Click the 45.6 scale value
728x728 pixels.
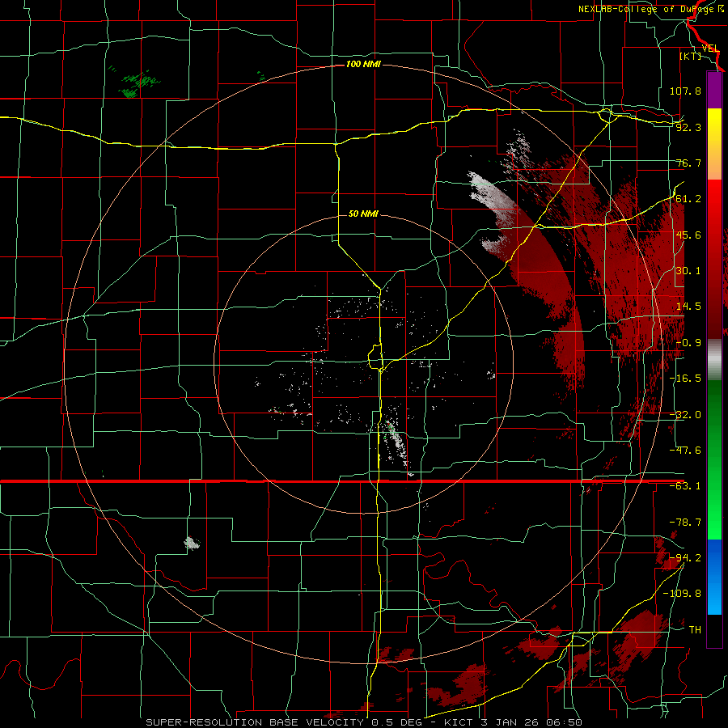tap(688, 235)
